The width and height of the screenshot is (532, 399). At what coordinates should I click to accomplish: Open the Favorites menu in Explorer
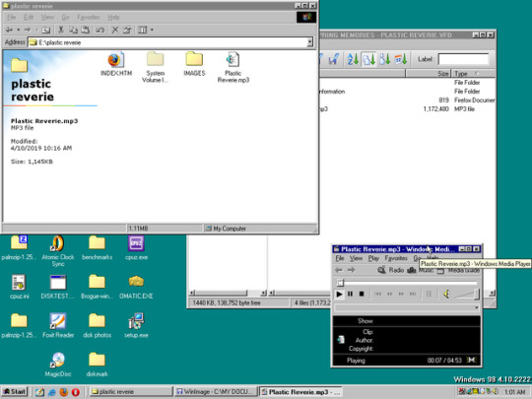[89, 17]
